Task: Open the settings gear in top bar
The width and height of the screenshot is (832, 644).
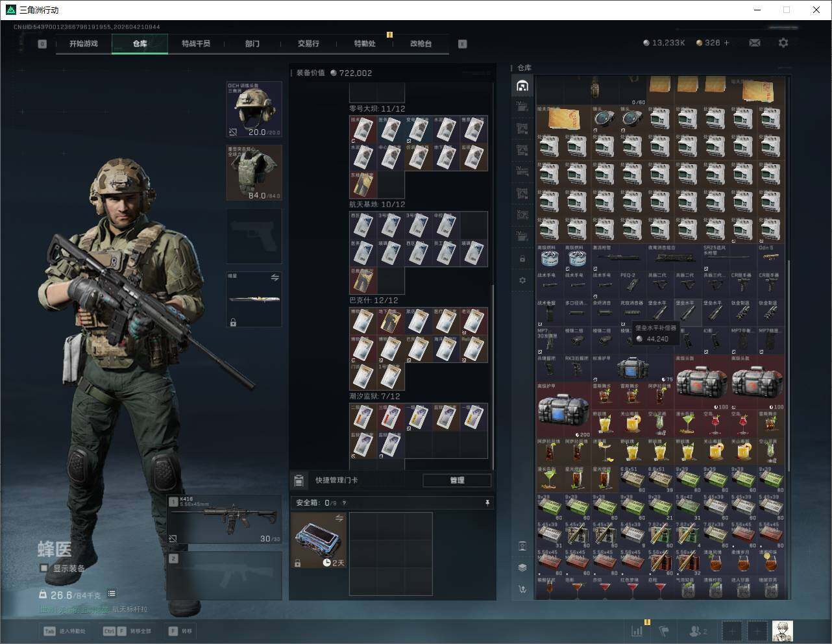Action: (783, 43)
